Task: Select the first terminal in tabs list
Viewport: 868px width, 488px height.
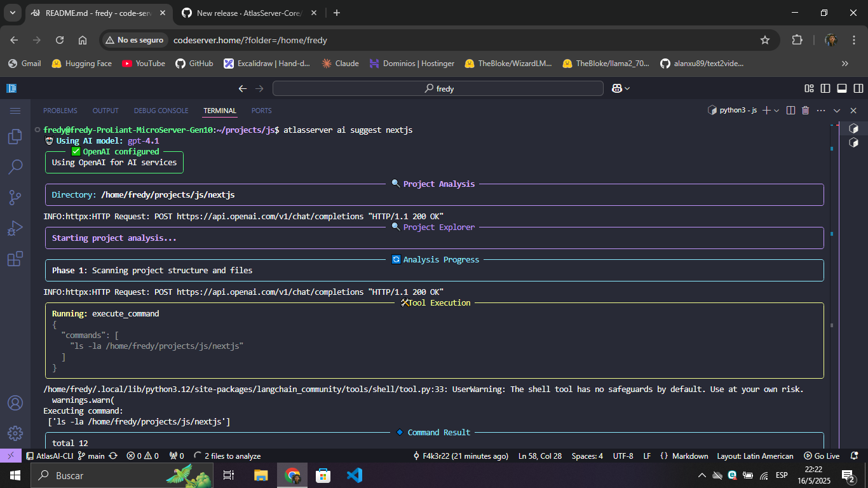Action: pyautogui.click(x=853, y=128)
